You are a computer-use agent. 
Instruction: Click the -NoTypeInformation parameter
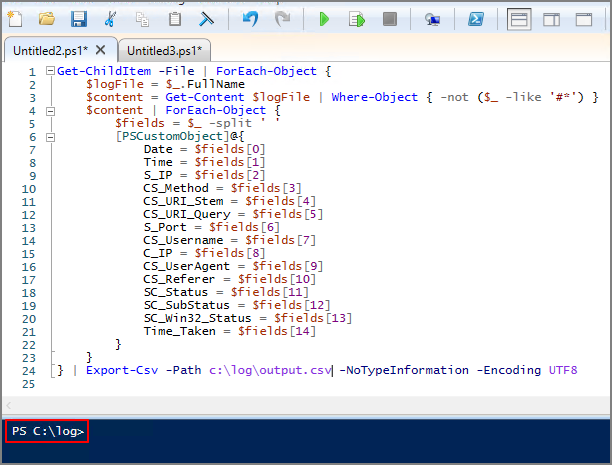click(x=404, y=370)
